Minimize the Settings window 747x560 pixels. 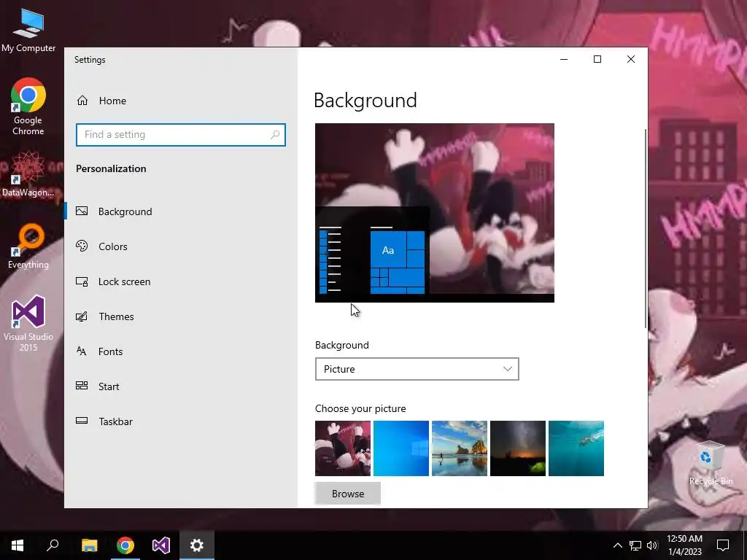(564, 59)
